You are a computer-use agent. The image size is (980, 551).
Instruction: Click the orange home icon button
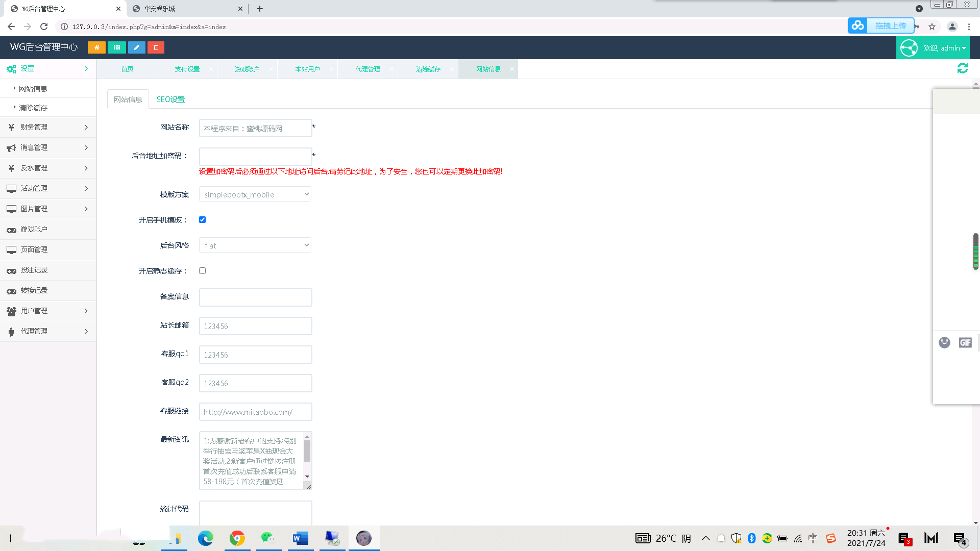point(96,47)
